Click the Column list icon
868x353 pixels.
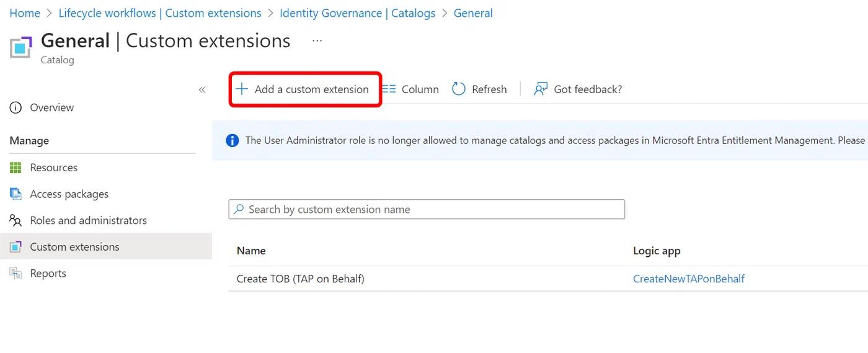[x=389, y=89]
